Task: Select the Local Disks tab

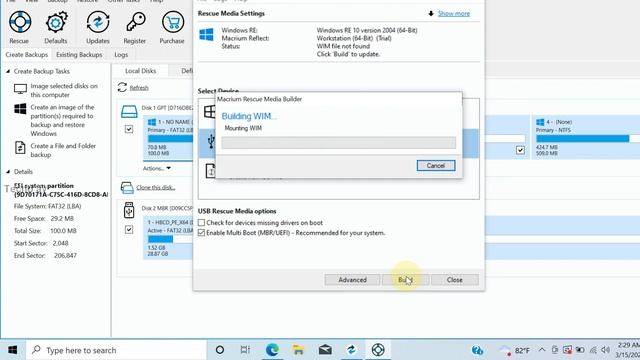Action: [140, 71]
